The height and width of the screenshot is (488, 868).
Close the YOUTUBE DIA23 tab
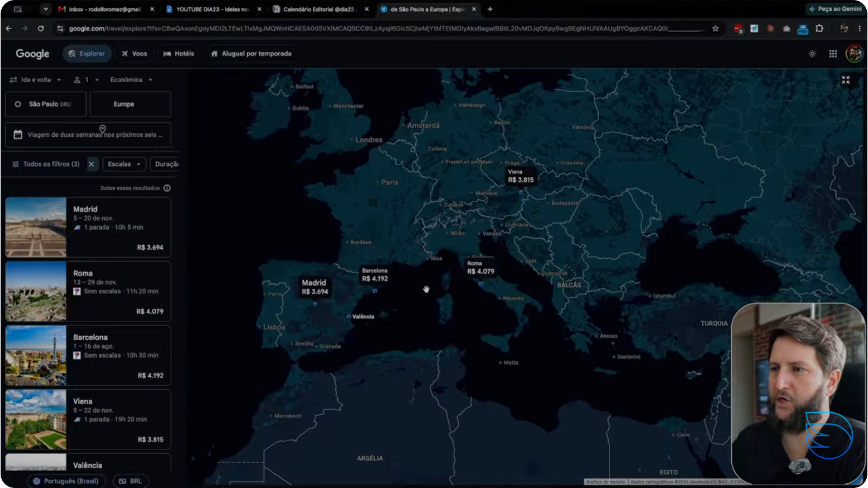pyautogui.click(x=259, y=9)
